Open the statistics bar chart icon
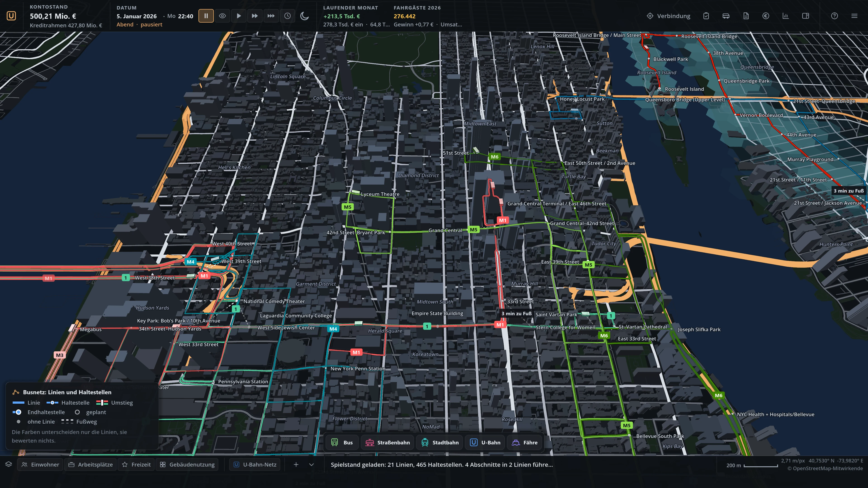Screen dimensions: 868x488 (x=786, y=16)
